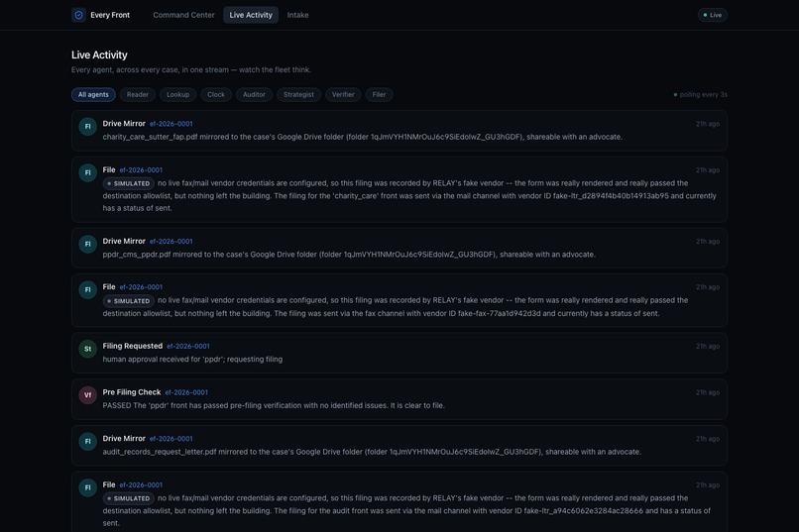The width and height of the screenshot is (799, 532).
Task: Filter stream by Verifier agent
Action: click(x=343, y=94)
